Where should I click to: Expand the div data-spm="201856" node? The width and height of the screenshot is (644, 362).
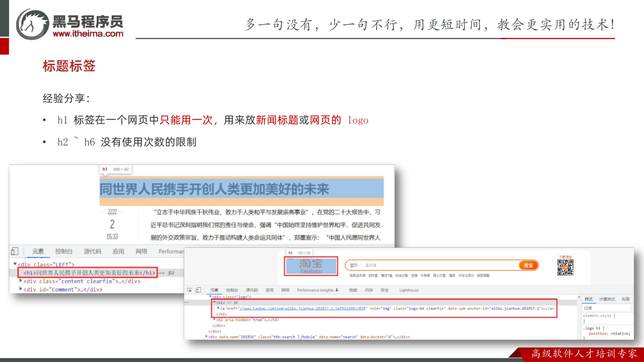[206, 336]
